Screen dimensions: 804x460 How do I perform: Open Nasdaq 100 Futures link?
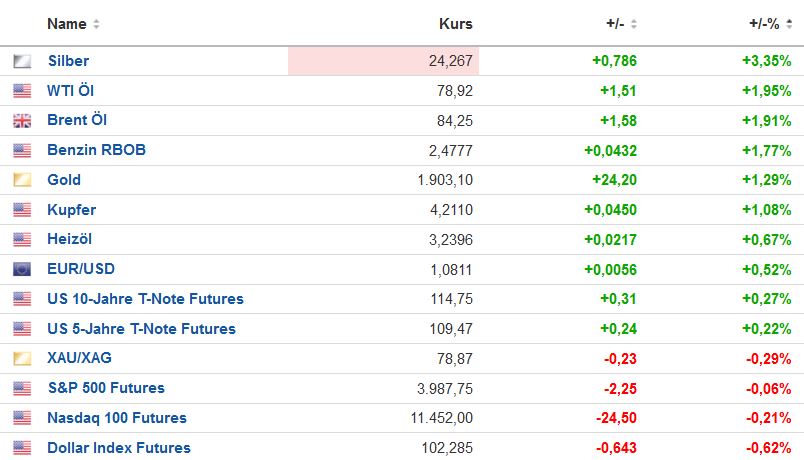coord(116,418)
